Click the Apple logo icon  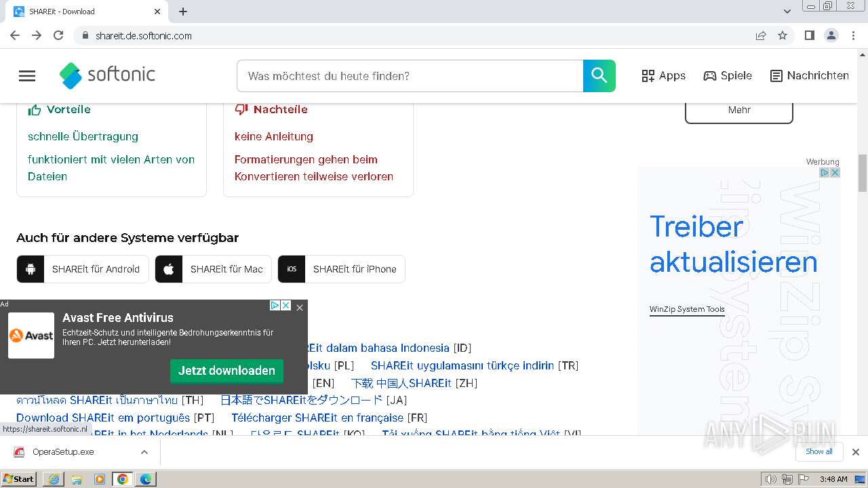(169, 269)
